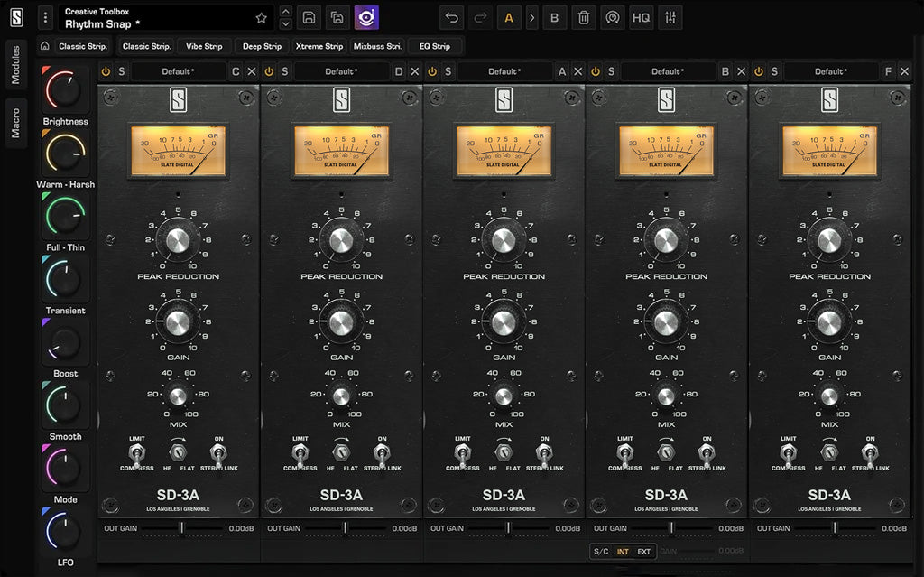
Task: Click the Slate Digital logo at top-left
Action: coord(16,18)
